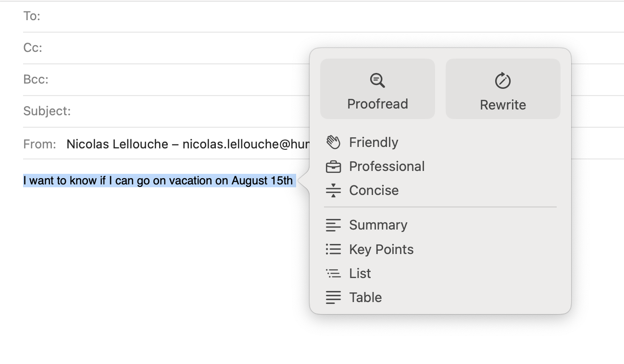Image resolution: width=624 pixels, height=364 pixels.
Task: Open the From sender Nicolas Lellouche selector
Action: 187,144
